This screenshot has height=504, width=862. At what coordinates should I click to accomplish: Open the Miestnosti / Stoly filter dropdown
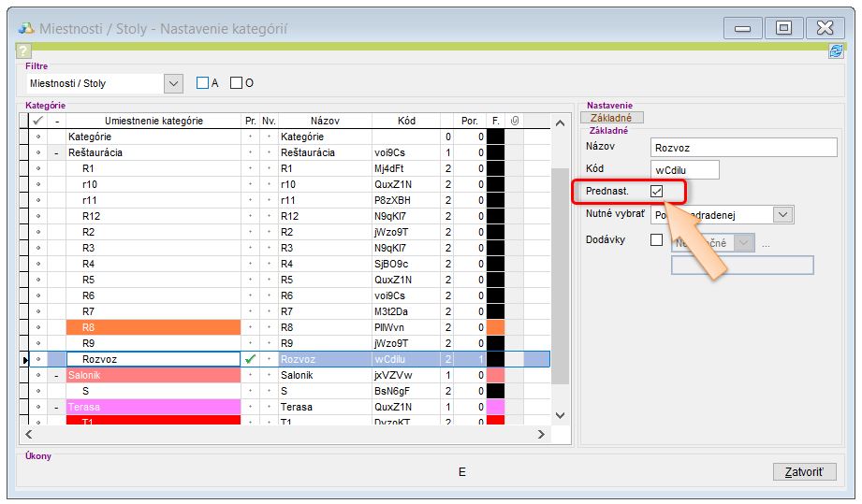click(x=173, y=83)
